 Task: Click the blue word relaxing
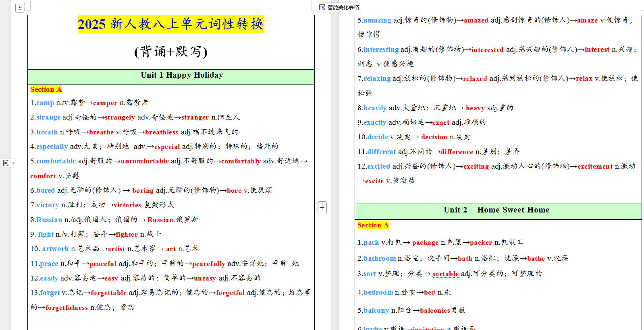coord(377,79)
